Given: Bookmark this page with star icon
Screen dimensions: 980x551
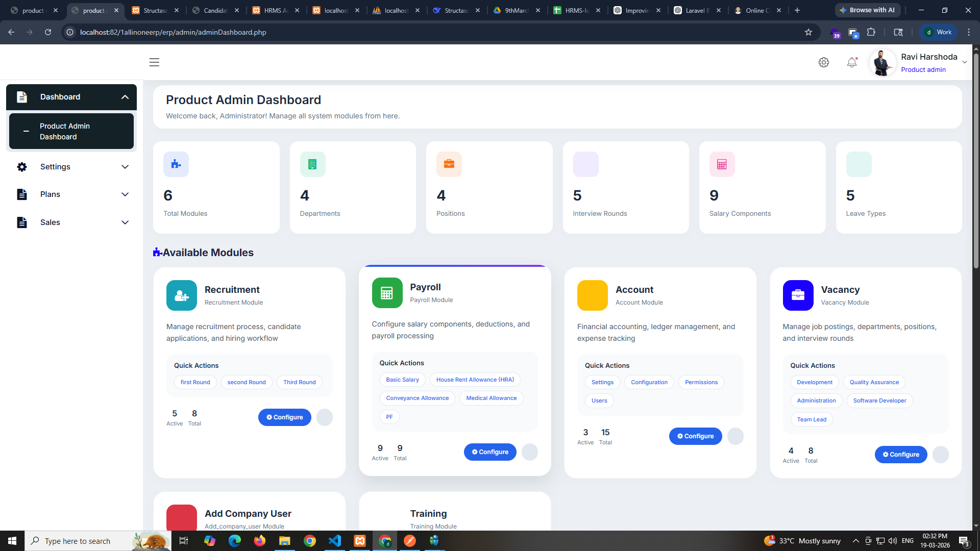Looking at the screenshot, I should (808, 32).
